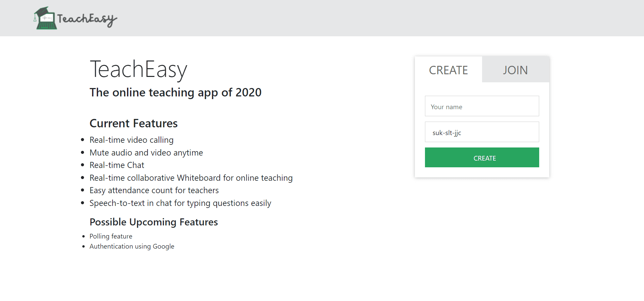Focus the "Your name" input field
Image resolution: width=644 pixels, height=301 pixels.
tap(482, 106)
